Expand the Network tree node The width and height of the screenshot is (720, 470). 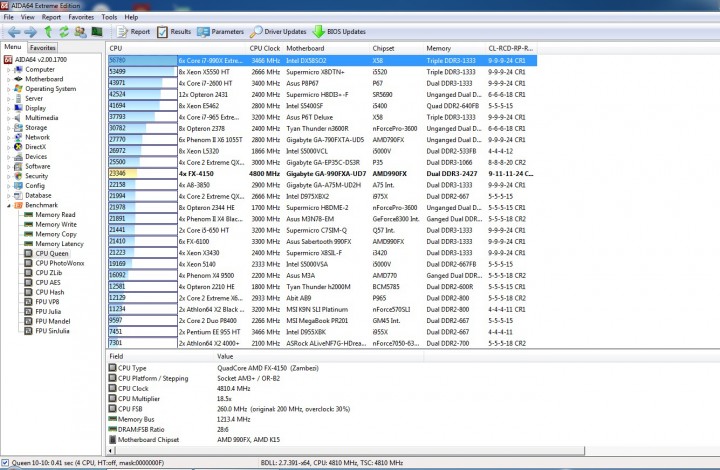8,137
